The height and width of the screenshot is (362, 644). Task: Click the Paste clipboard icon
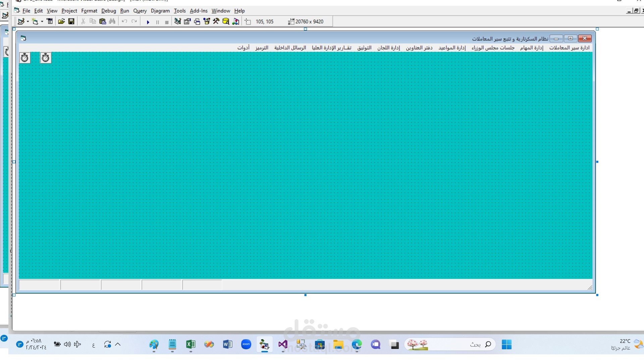pos(103,21)
